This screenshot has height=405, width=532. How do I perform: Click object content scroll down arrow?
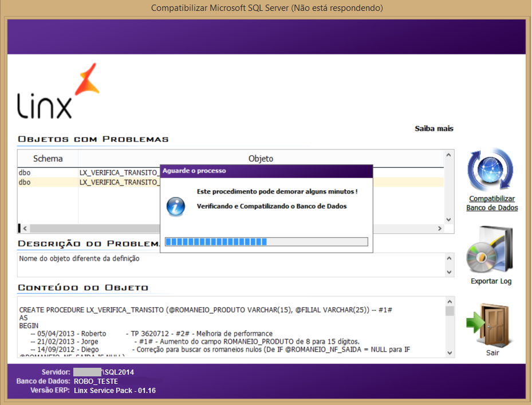click(x=450, y=353)
